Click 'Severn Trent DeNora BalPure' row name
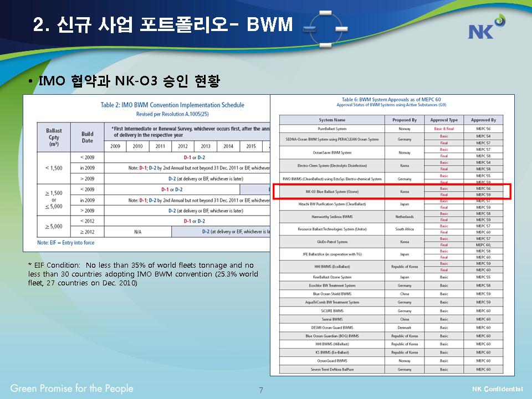Image resolution: width=532 pixels, height=399 pixels. 332,370
